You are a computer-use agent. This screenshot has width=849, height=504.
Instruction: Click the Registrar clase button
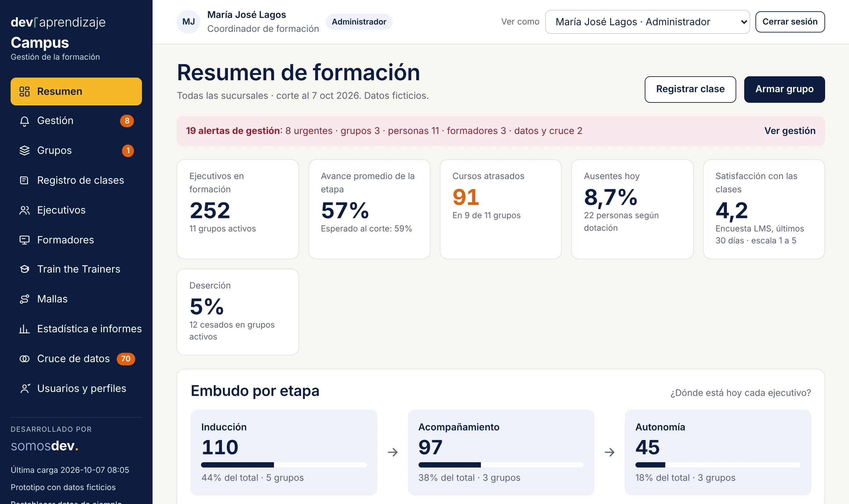[x=690, y=89]
